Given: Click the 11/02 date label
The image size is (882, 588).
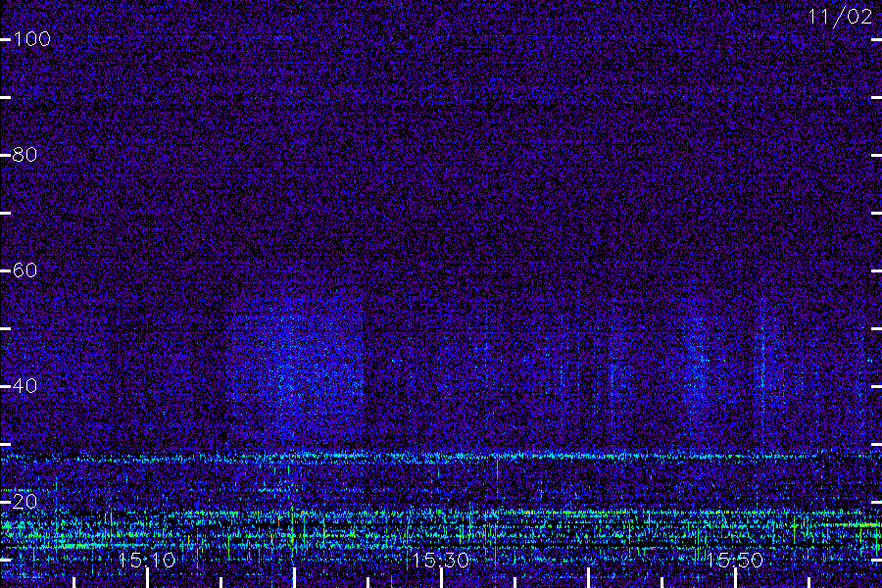Looking at the screenshot, I should click(x=841, y=17).
